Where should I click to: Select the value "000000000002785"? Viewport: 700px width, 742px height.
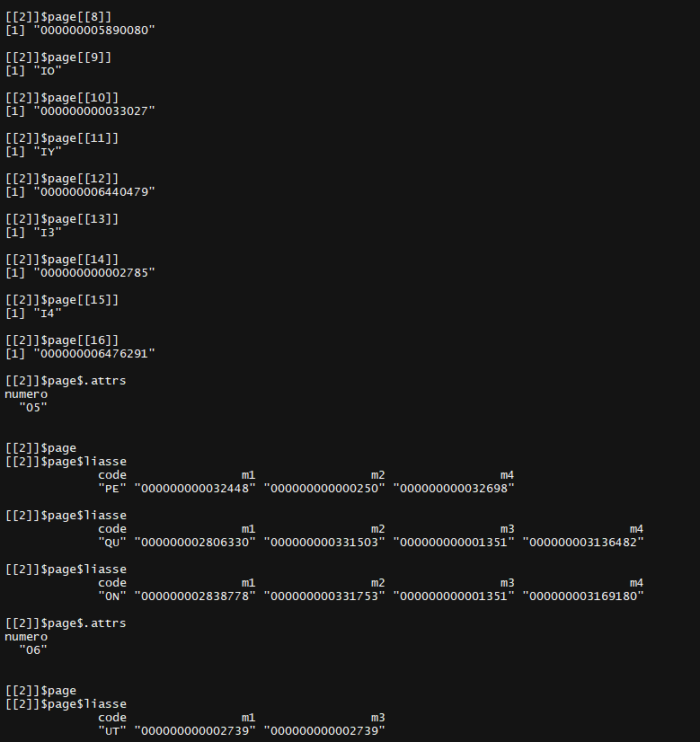[x=94, y=273]
